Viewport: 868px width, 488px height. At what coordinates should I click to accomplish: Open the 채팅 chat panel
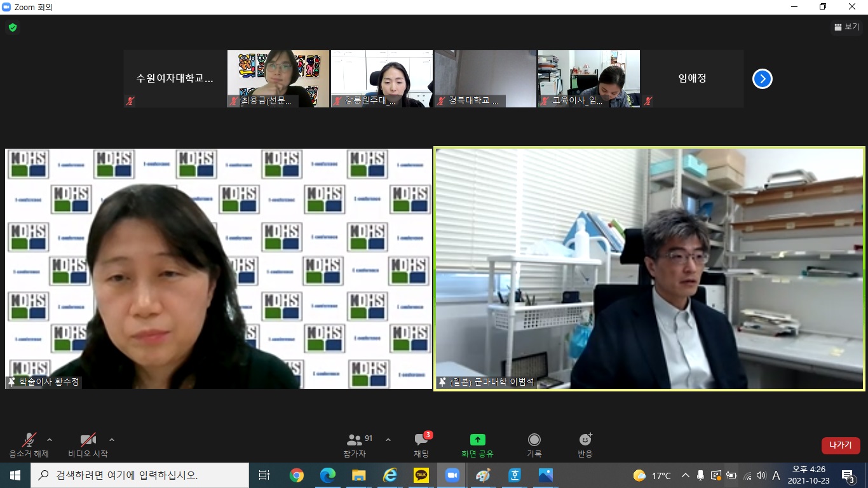[x=421, y=445]
